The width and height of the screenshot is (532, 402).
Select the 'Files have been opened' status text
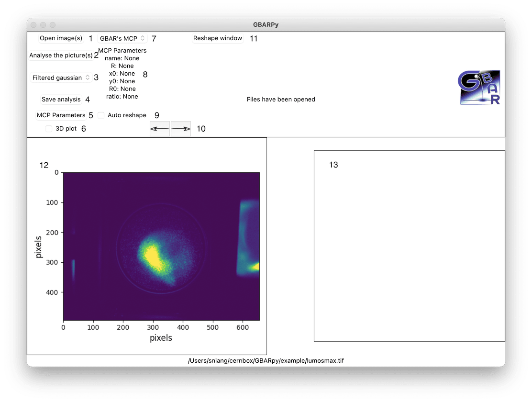pyautogui.click(x=281, y=100)
